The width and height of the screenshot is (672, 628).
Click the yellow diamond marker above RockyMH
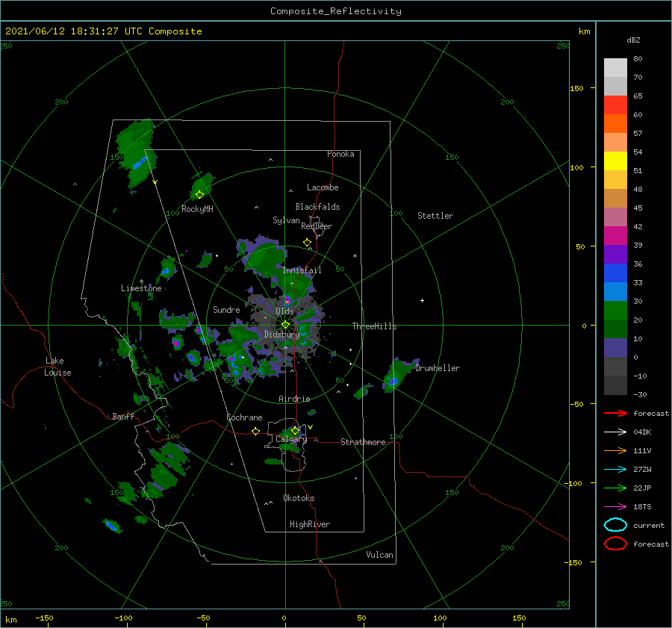point(199,194)
